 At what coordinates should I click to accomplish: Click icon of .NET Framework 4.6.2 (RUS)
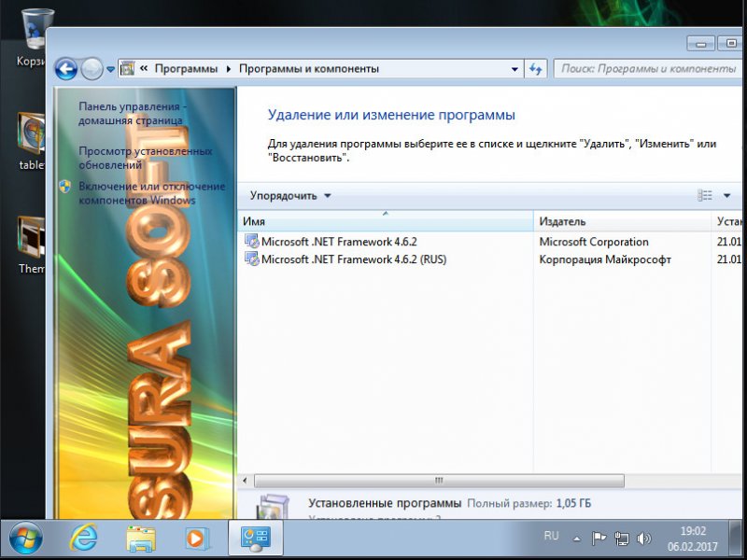(251, 259)
